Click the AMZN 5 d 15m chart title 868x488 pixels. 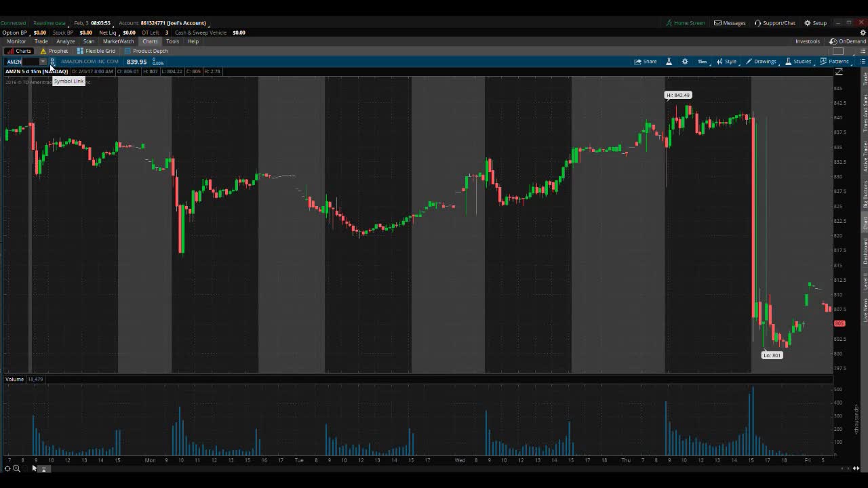pyautogui.click(x=37, y=71)
